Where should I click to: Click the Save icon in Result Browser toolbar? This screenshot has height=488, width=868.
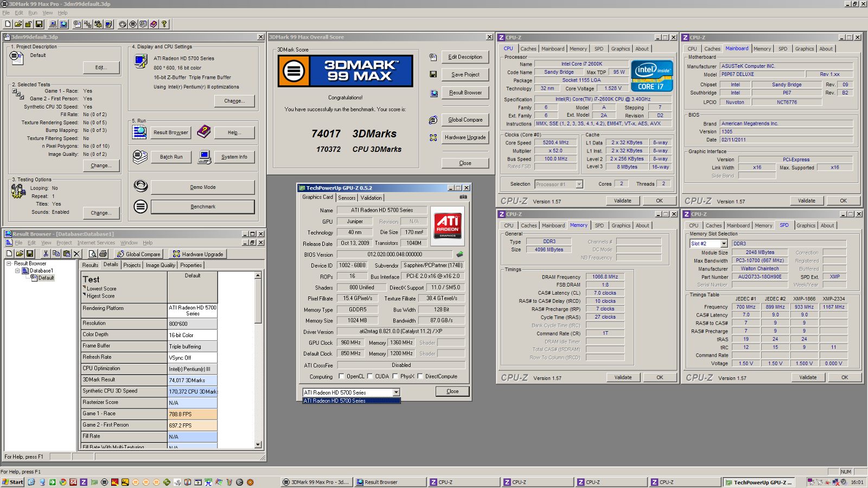coord(30,253)
